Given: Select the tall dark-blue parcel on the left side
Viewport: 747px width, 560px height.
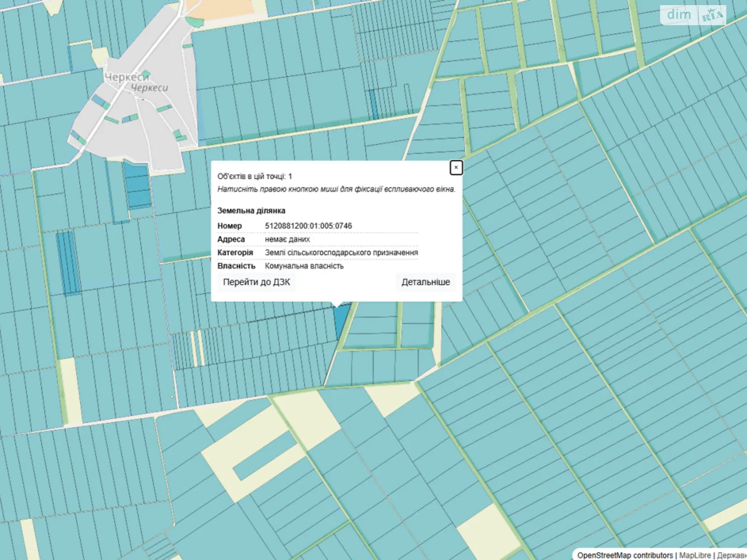Looking at the screenshot, I should [68, 262].
